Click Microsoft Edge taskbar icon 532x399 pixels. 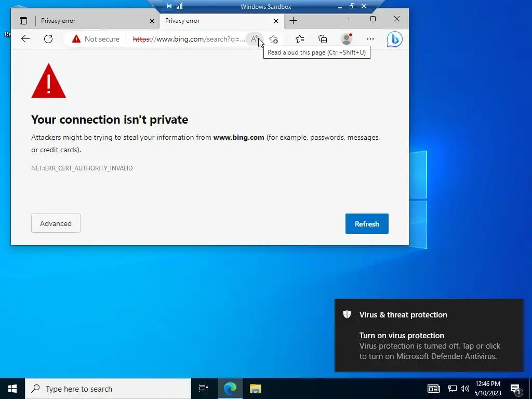[x=230, y=389]
